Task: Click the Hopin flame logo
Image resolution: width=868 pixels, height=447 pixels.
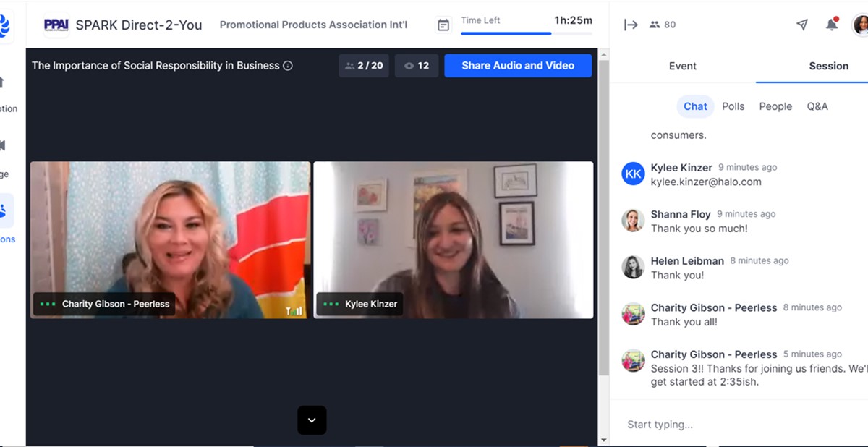Action: pos(5,26)
